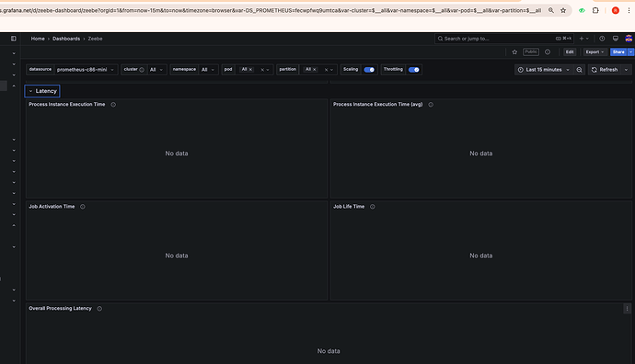This screenshot has width=635, height=364.
Task: Show info for Process Instance Execution Time panel
Action: click(113, 105)
